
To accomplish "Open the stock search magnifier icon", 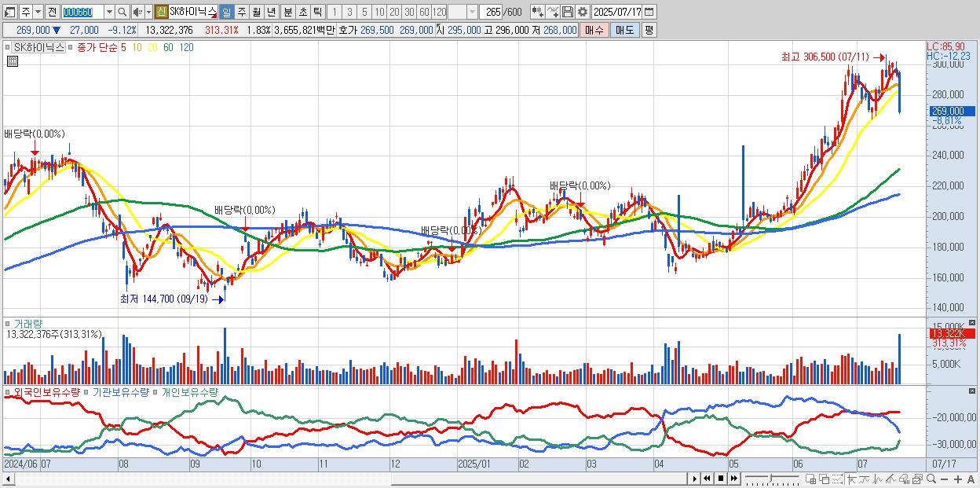I will (x=122, y=12).
